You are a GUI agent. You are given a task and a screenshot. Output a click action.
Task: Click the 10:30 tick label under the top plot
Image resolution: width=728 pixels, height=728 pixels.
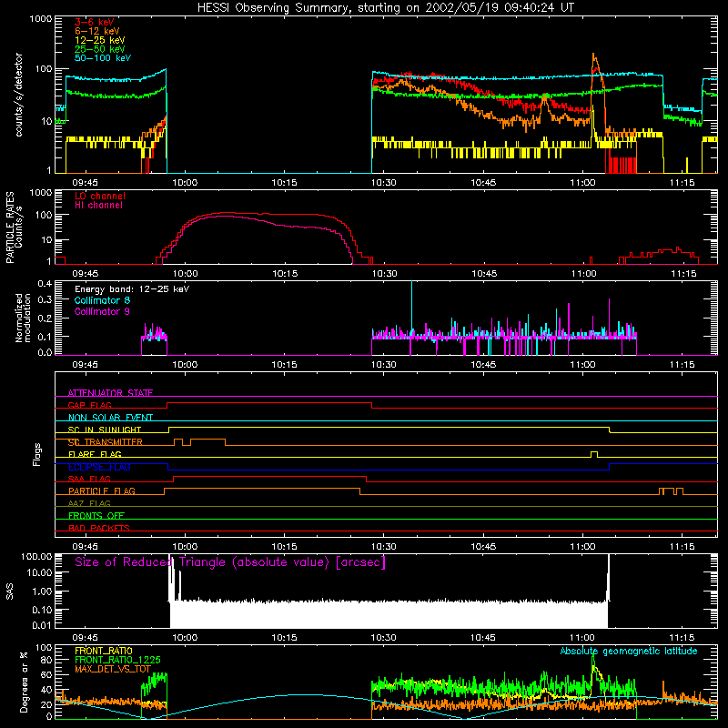point(383,183)
